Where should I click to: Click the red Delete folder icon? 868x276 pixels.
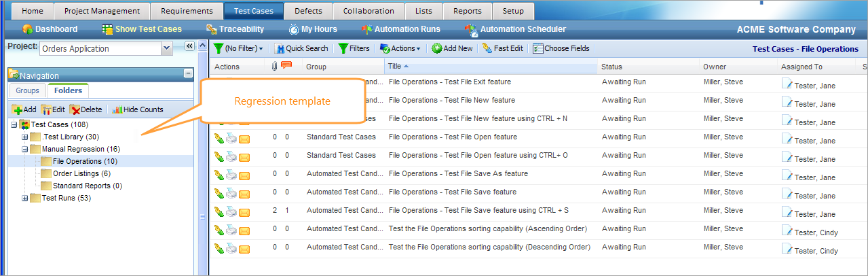(75, 109)
